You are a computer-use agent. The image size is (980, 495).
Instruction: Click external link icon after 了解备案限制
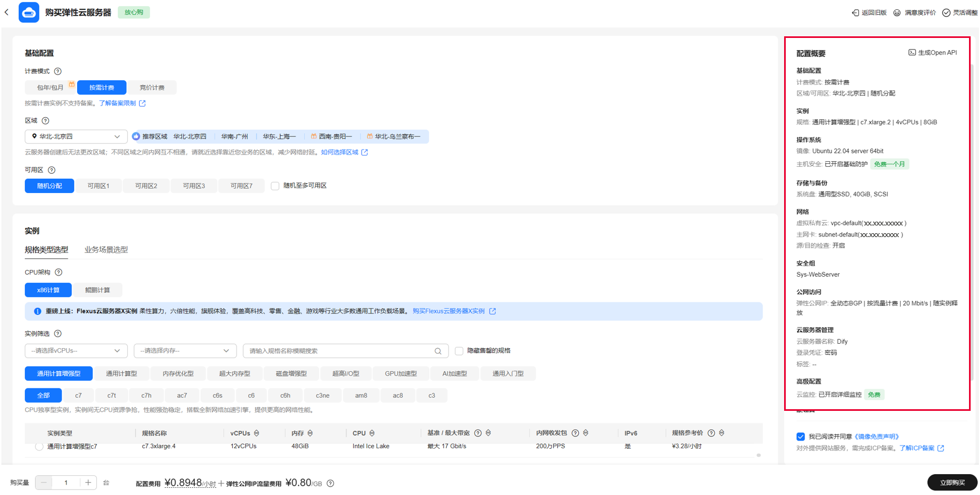coord(143,103)
